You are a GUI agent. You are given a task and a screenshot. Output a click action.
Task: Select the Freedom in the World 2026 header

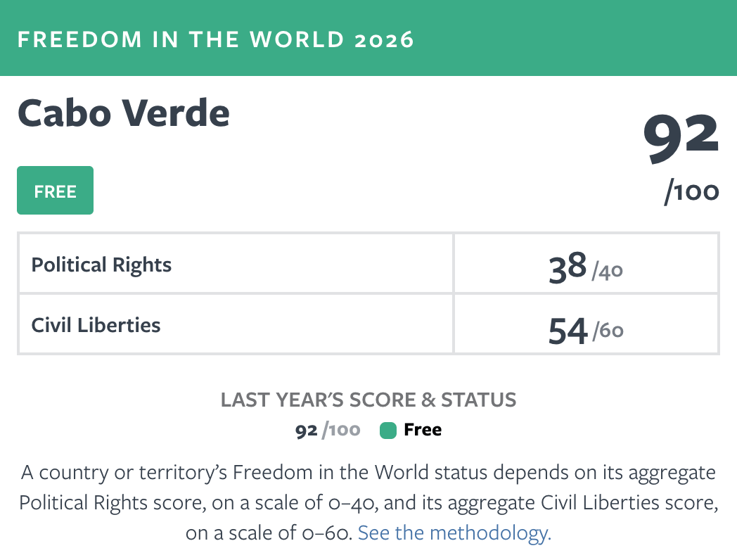click(x=215, y=39)
